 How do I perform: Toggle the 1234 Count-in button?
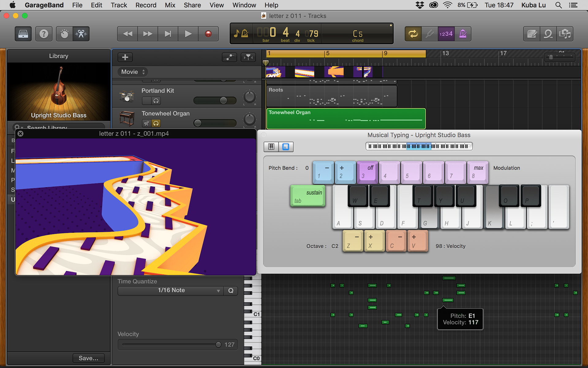point(446,34)
